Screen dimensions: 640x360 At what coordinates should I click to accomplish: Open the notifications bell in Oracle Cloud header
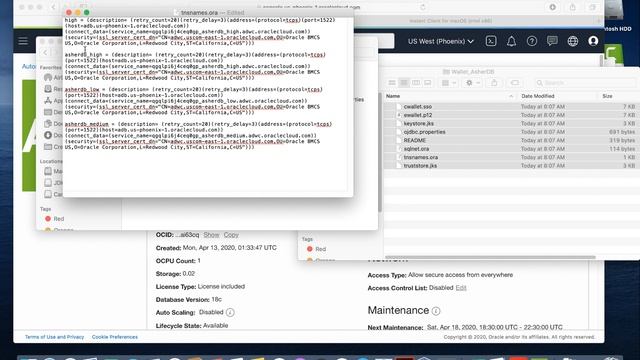point(511,41)
